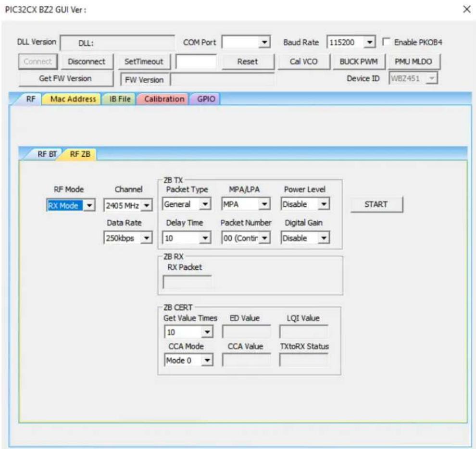Click the SetTimeout value input field
The height and width of the screenshot is (449, 476).
pyautogui.click(x=196, y=62)
